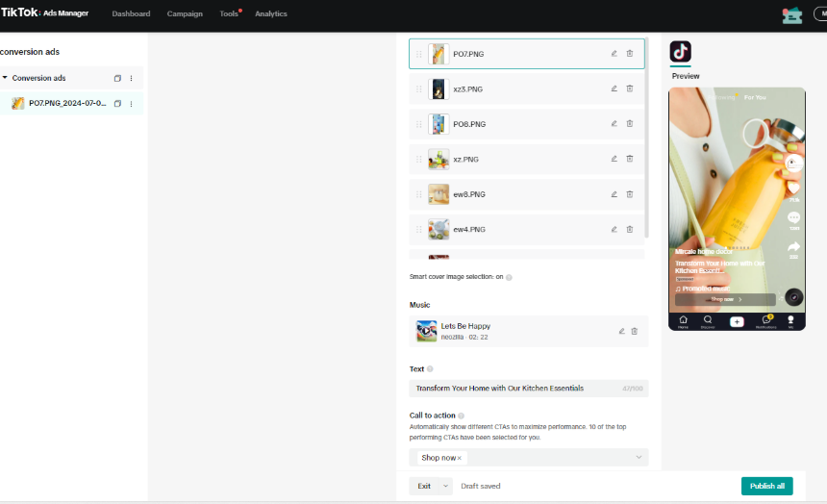Viewport: 827px width, 504px height.
Task: Click the ad Text input field
Action: coord(514,389)
